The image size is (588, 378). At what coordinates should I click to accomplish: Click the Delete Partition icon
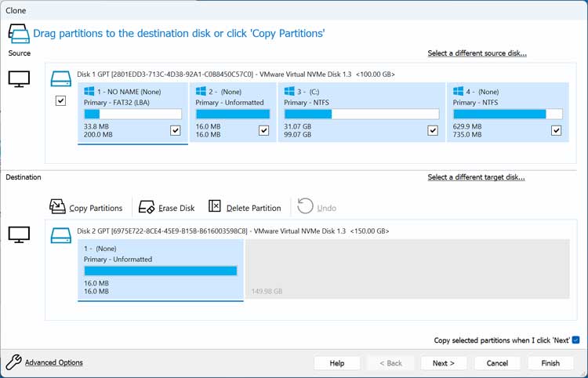tap(215, 206)
